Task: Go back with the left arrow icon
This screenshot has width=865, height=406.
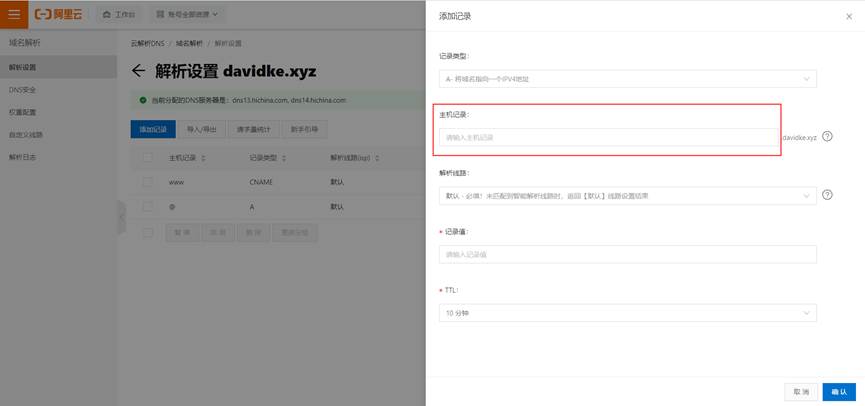Action: click(138, 71)
